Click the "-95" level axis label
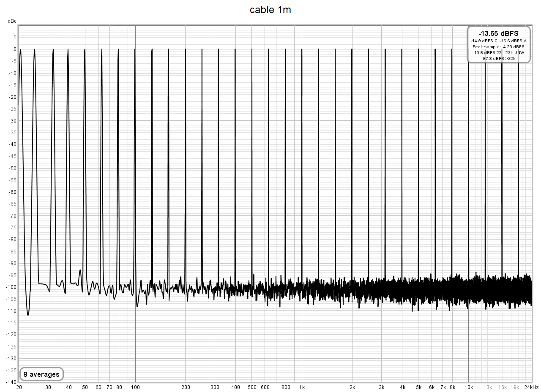Viewport: 541px width, 392px height. (x=12, y=275)
